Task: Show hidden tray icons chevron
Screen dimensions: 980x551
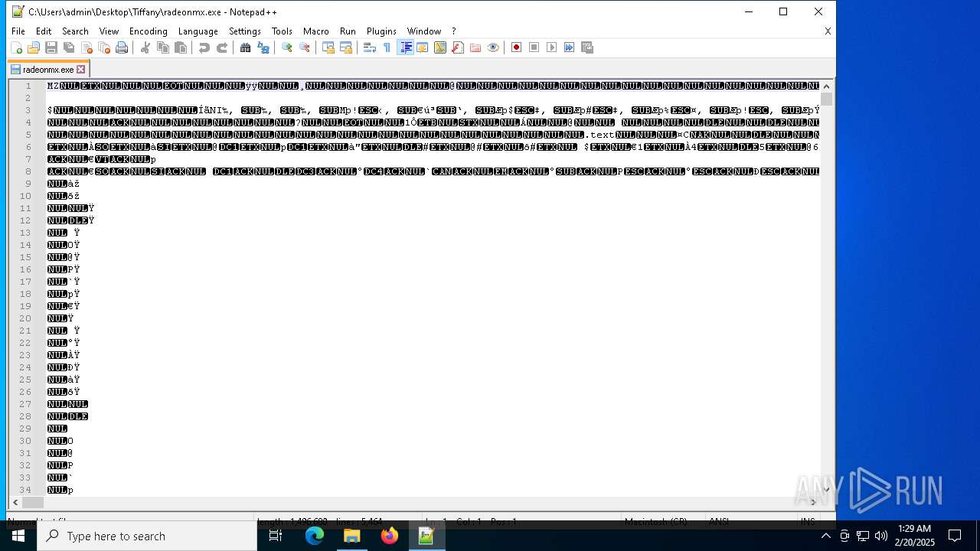Action: click(825, 536)
